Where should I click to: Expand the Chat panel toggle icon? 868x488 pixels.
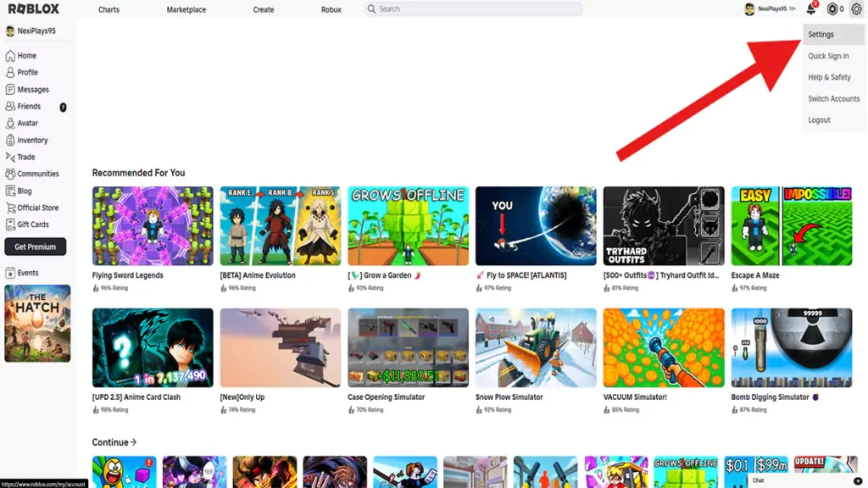point(858,481)
